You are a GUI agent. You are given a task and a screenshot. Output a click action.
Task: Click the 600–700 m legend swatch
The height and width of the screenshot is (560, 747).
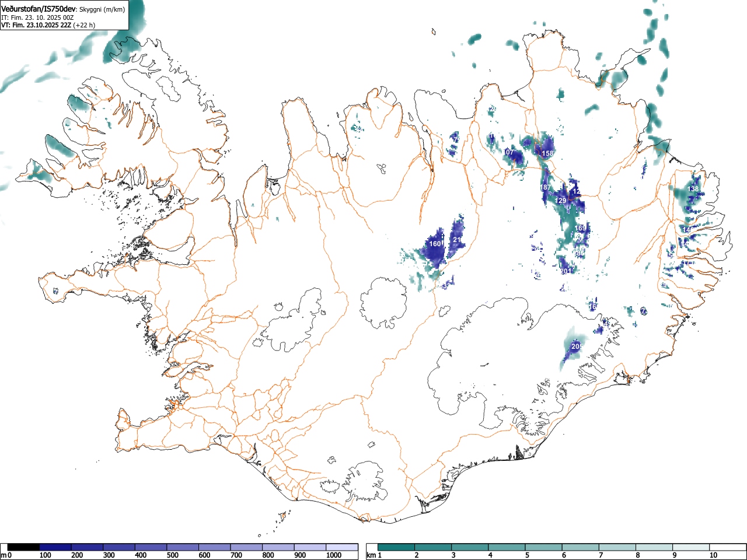[215, 547]
